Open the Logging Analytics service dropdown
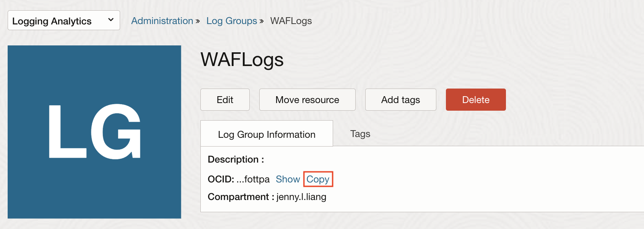 click(x=63, y=21)
